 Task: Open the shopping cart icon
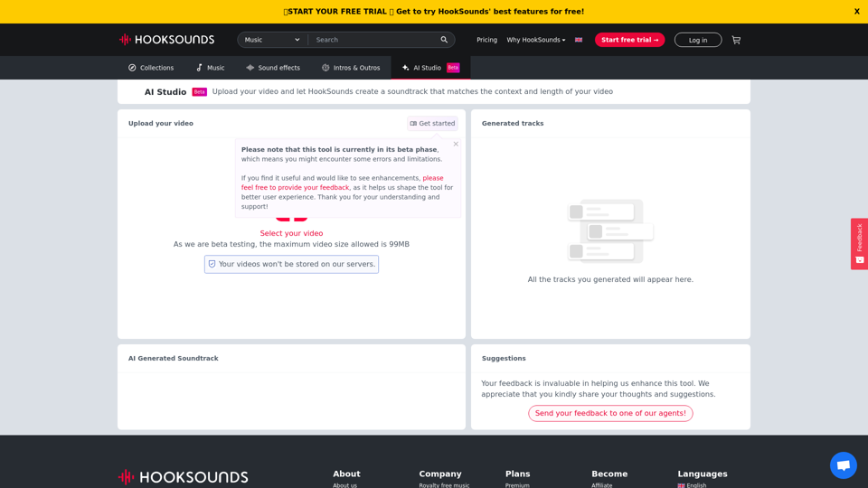(x=736, y=40)
